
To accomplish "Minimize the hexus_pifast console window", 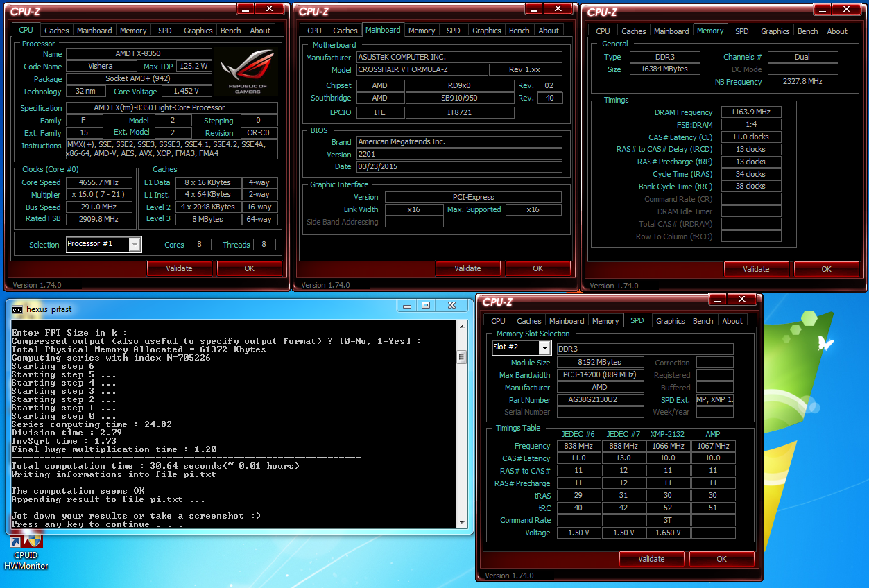I will click(407, 305).
